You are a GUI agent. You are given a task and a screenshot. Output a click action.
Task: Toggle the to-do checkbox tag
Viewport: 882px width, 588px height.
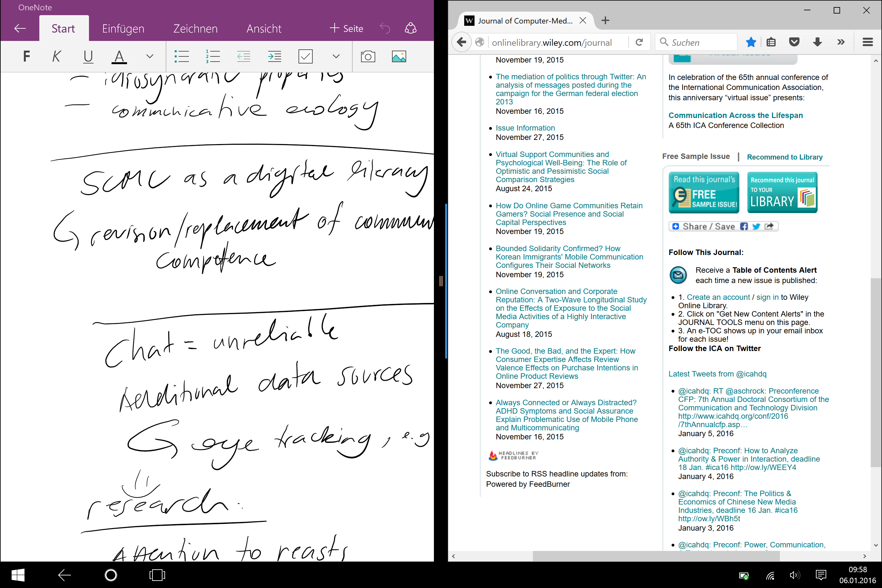[305, 57]
